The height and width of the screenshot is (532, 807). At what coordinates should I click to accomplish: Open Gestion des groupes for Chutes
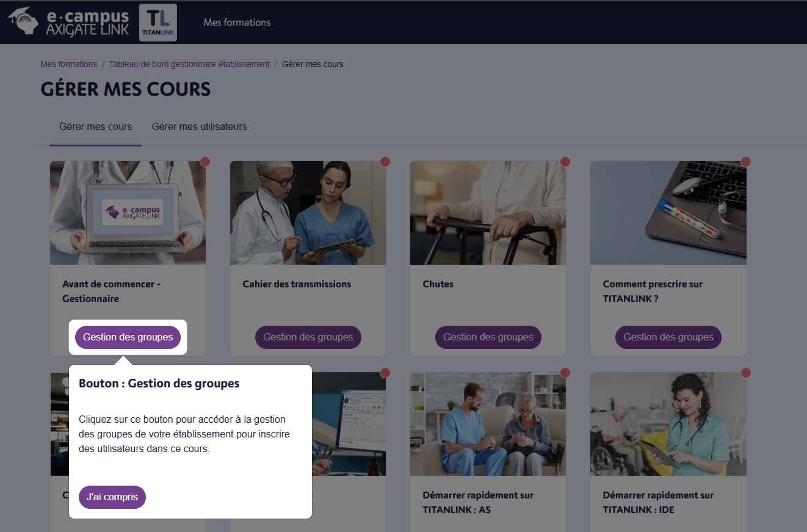pos(488,337)
